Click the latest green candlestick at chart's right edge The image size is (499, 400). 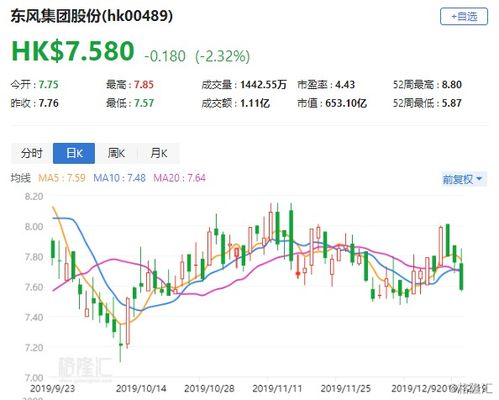pyautogui.click(x=461, y=276)
